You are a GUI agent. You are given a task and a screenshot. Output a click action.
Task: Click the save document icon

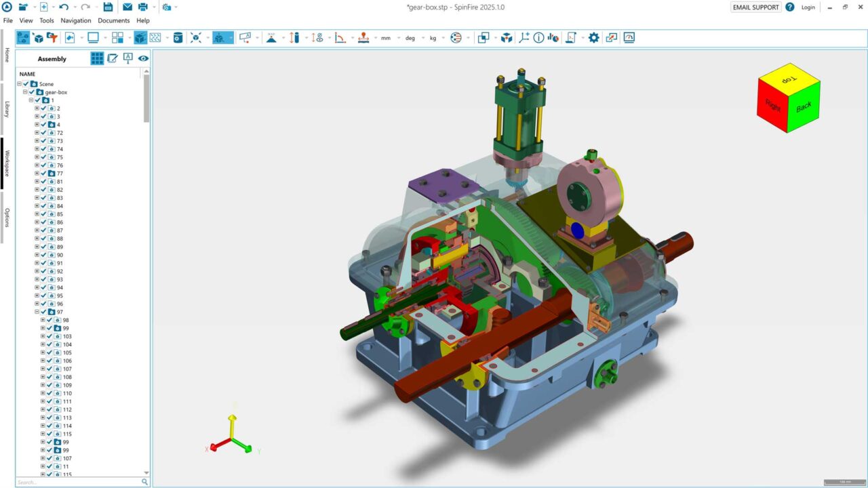(x=108, y=7)
